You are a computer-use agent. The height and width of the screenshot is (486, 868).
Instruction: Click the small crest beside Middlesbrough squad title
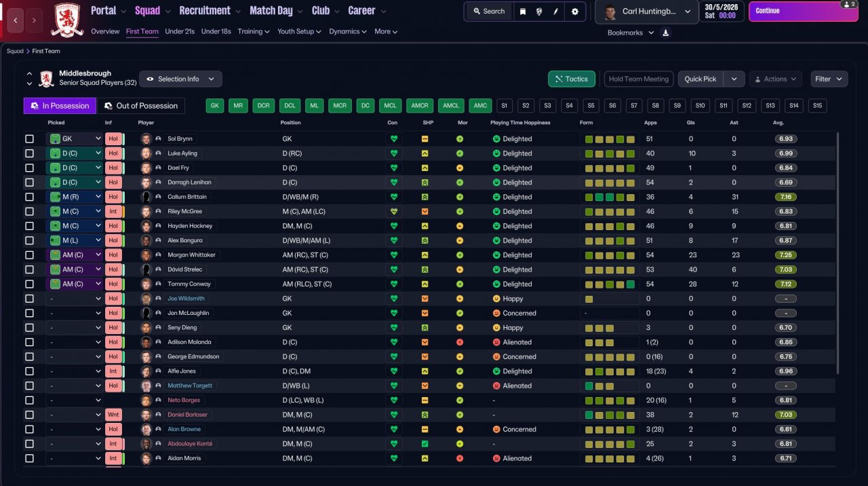pyautogui.click(x=46, y=79)
